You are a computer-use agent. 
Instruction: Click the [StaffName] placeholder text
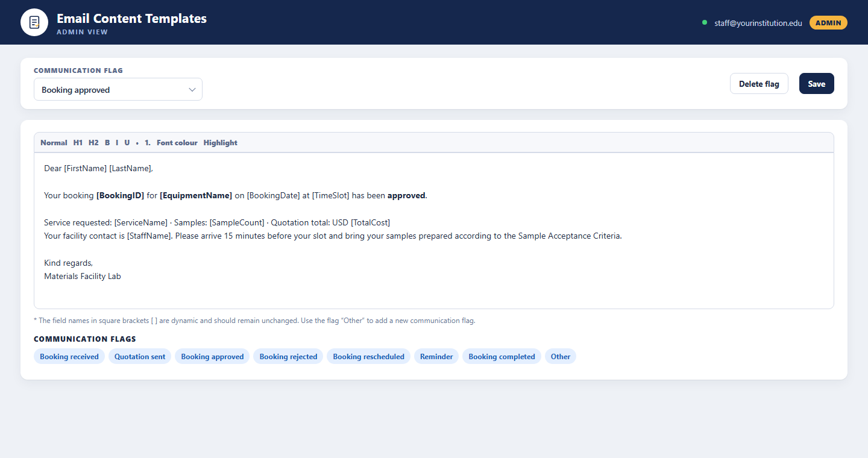click(x=149, y=236)
